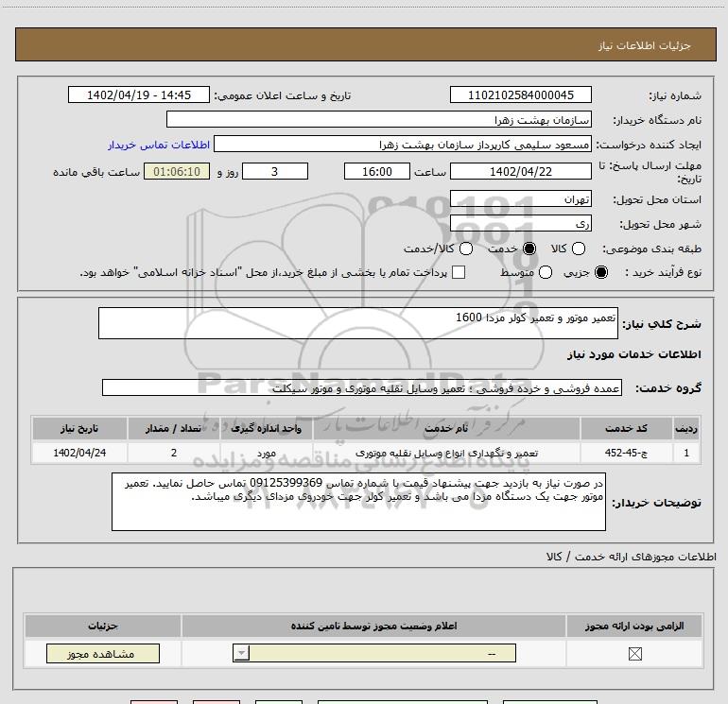
Task: Click the اطلاعات مجوزهای ارائه خدمت heading
Action: pyautogui.click(x=631, y=557)
